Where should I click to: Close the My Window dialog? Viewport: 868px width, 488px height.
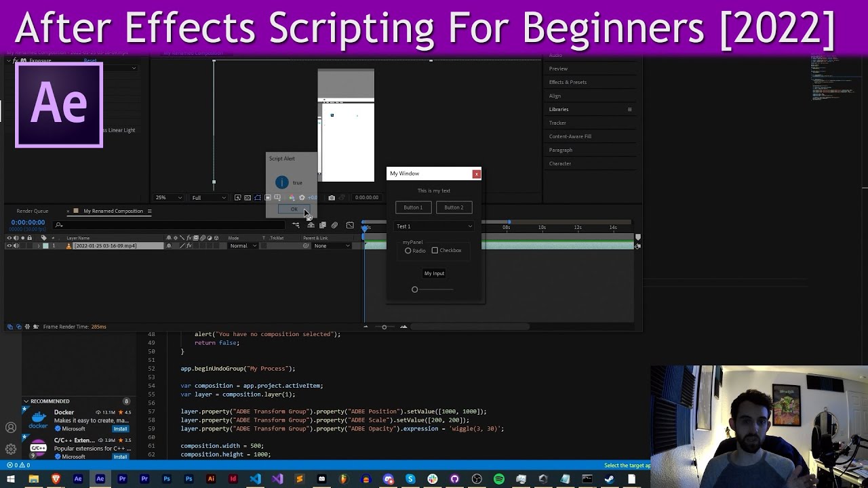(x=476, y=174)
